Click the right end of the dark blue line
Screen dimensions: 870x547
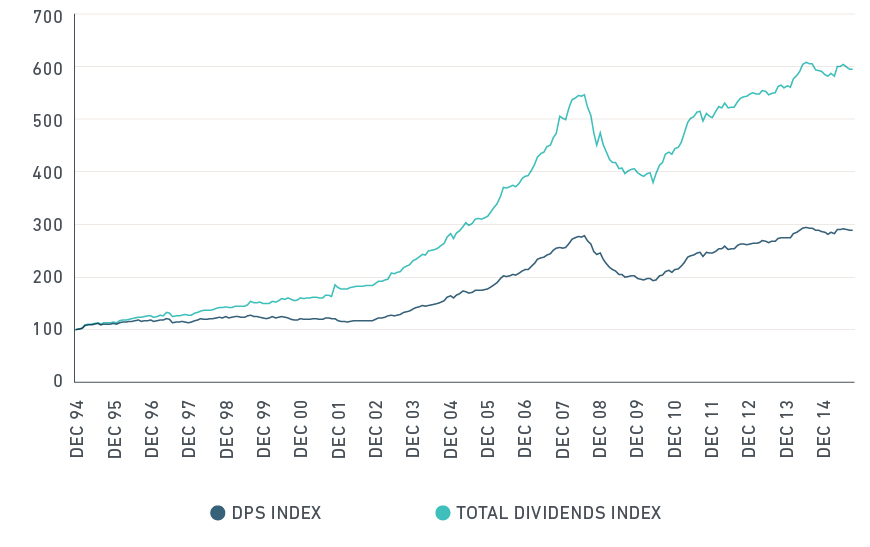852,231
